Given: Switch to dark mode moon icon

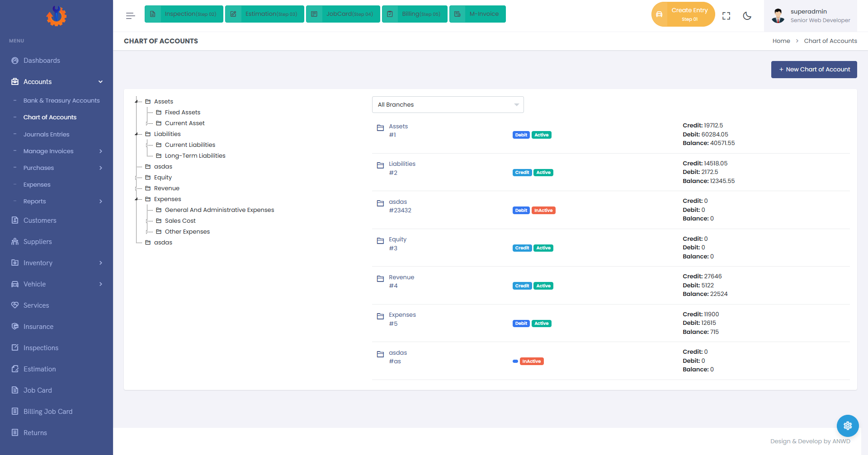Looking at the screenshot, I should (x=747, y=16).
